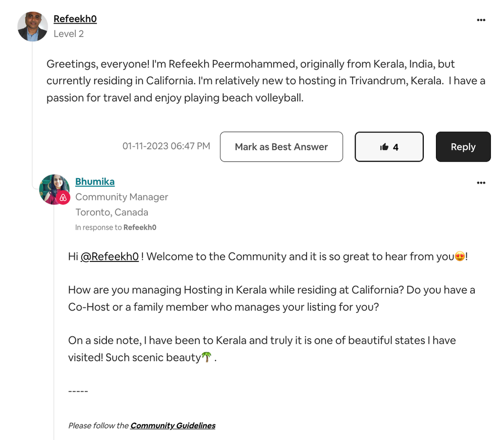
Task: Jump to the post via "In response to Refeekh0"
Action: 140,228
